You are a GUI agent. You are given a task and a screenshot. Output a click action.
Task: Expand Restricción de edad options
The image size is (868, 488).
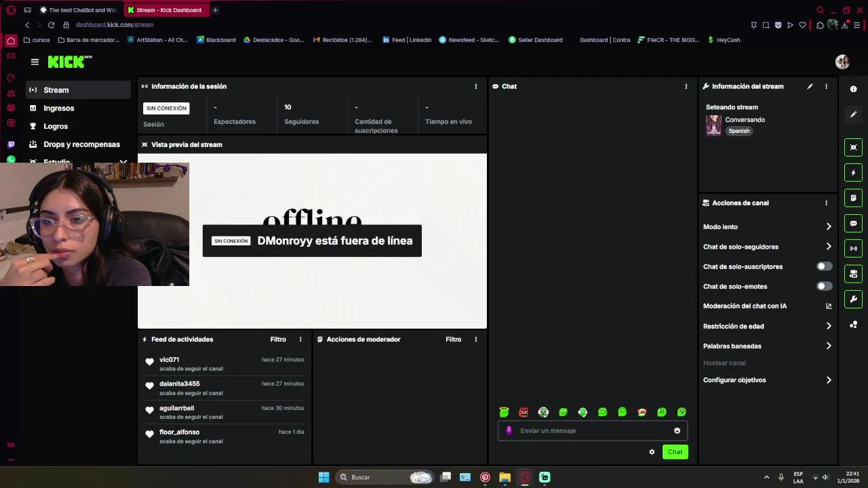coord(829,326)
